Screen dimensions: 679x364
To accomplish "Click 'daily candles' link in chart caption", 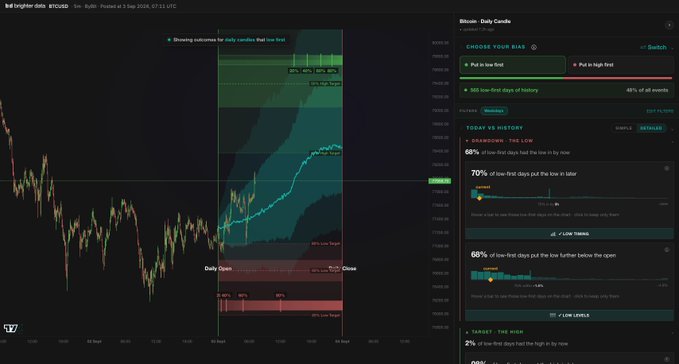I will [x=239, y=40].
